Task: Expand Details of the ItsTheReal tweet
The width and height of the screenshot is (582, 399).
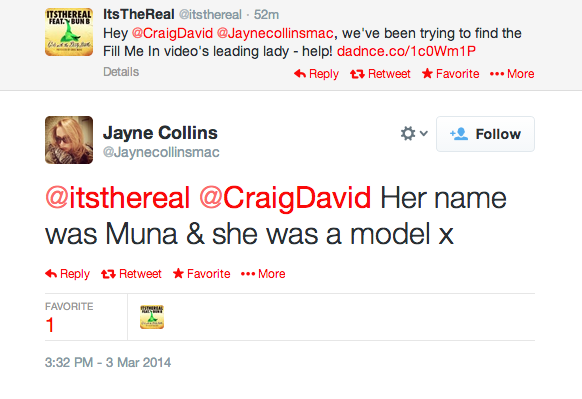Action: click(121, 72)
